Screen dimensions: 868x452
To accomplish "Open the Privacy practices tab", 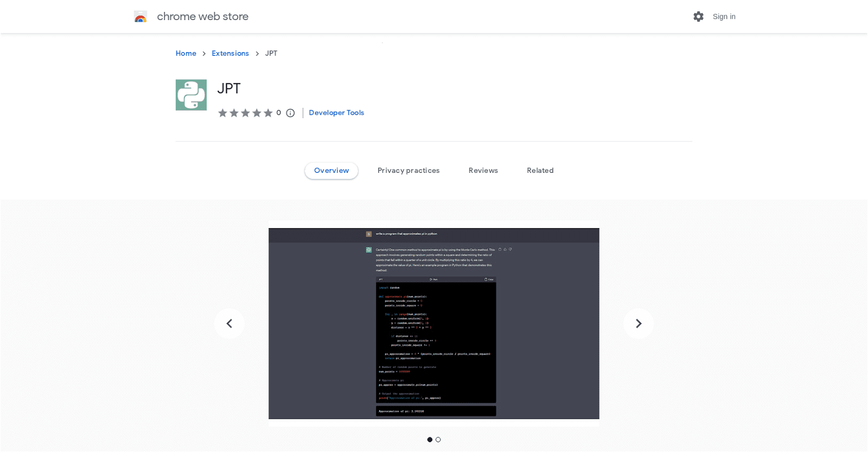I will click(x=409, y=171).
